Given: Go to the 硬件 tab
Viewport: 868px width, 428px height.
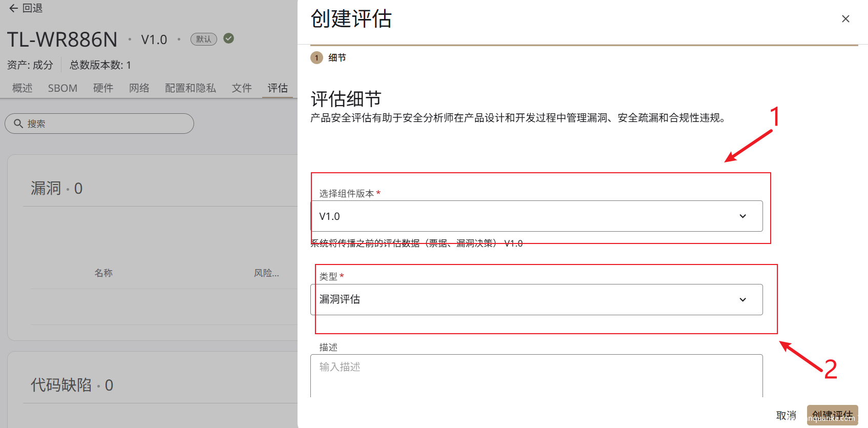Looking at the screenshot, I should click(x=103, y=88).
